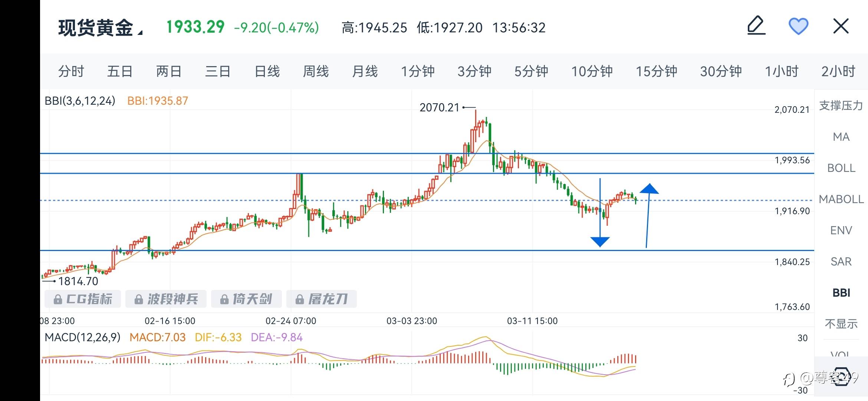Toggle the blue heart favorite icon
The image size is (868, 401).
tap(798, 26)
